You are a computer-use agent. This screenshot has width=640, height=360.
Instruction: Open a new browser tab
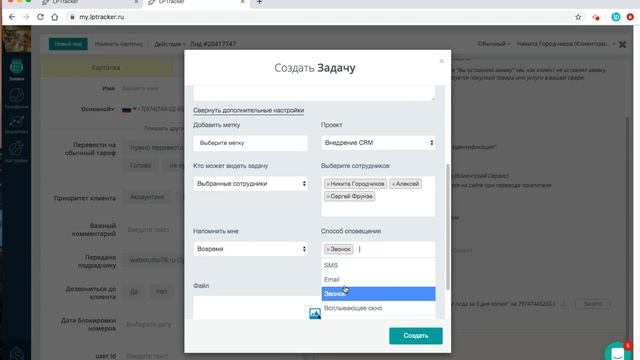tap(259, 2)
